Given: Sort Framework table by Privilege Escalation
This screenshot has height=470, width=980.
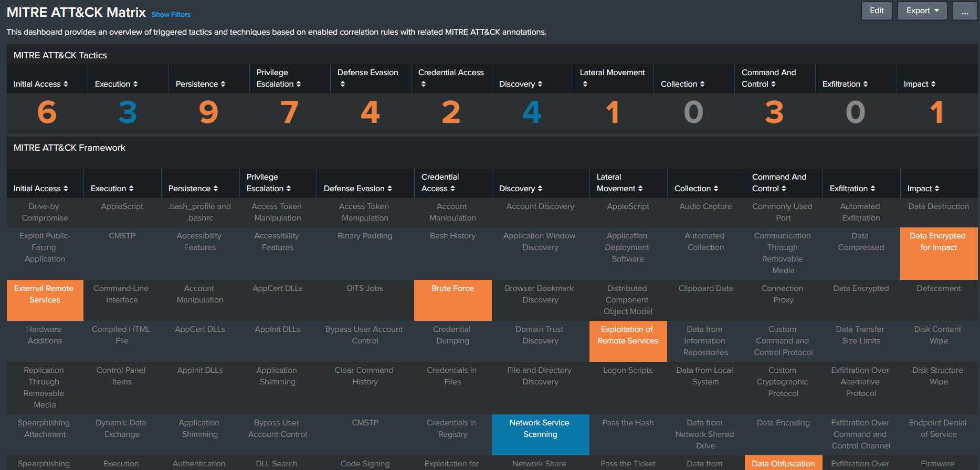Looking at the screenshot, I should coord(269,183).
